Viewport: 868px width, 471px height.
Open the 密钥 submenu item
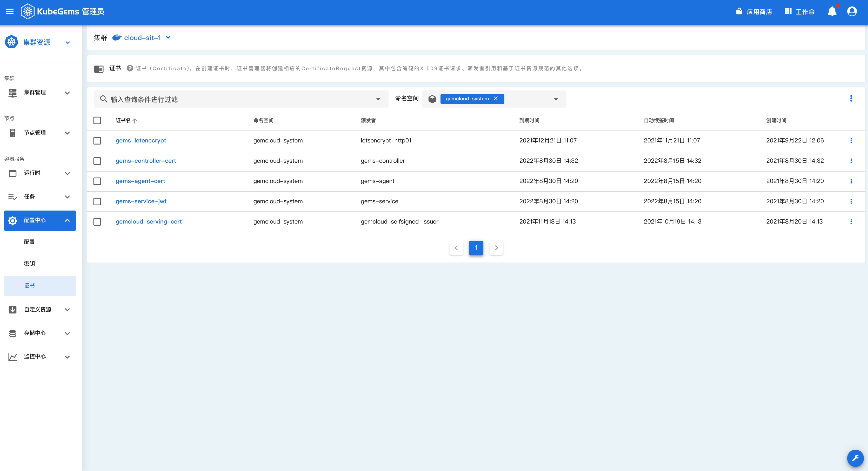coord(40,264)
